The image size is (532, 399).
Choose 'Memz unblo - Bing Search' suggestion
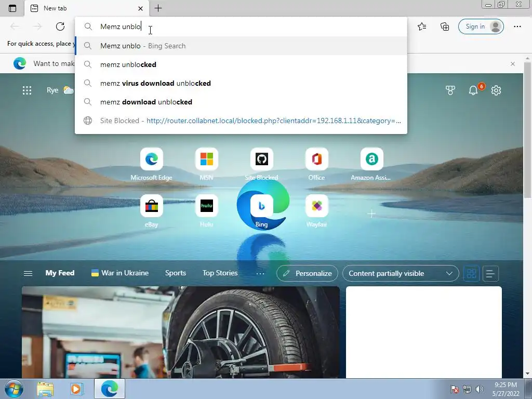(241, 46)
